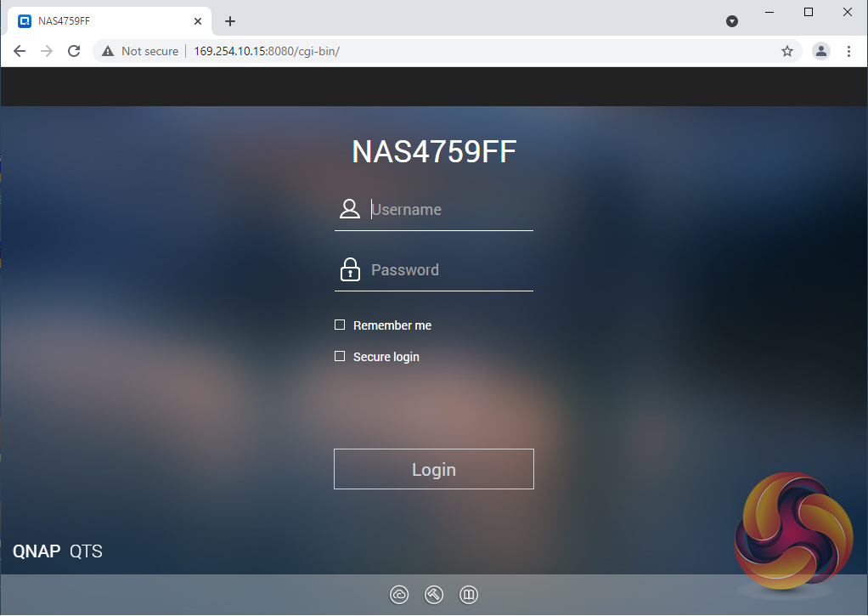Select the NAS4759FF browser tab
868x616 pixels.
pos(110,21)
